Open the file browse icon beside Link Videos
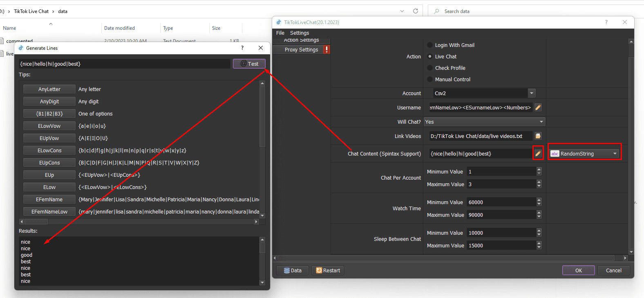 coord(538,136)
